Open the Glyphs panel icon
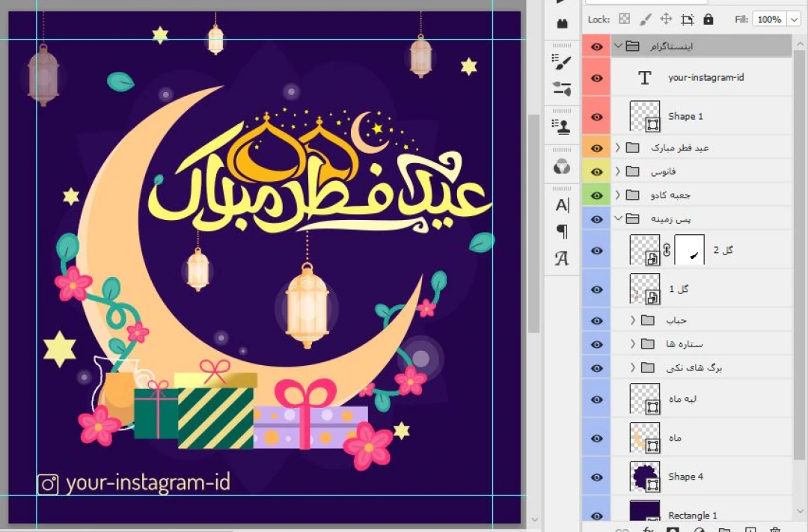Image resolution: width=808 pixels, height=532 pixels. coord(562,259)
